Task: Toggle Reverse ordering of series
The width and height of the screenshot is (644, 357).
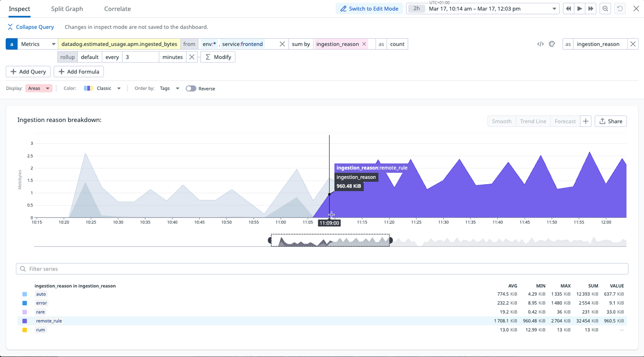Action: point(191,88)
